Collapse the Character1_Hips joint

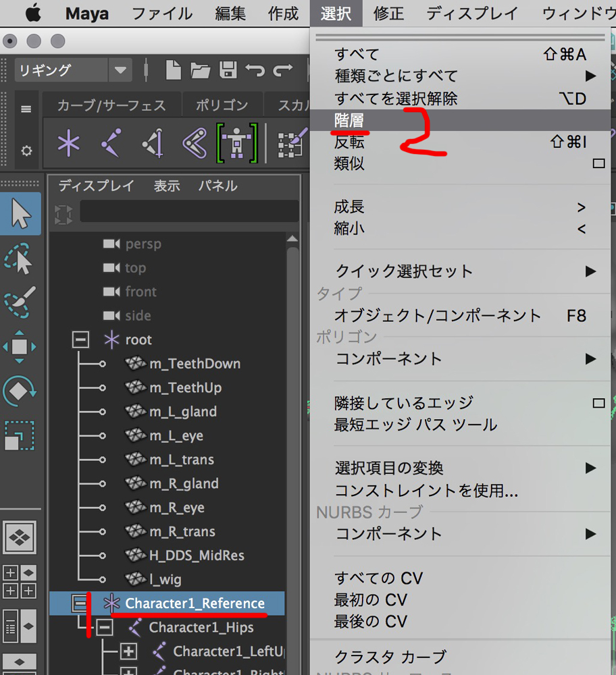click(x=104, y=627)
